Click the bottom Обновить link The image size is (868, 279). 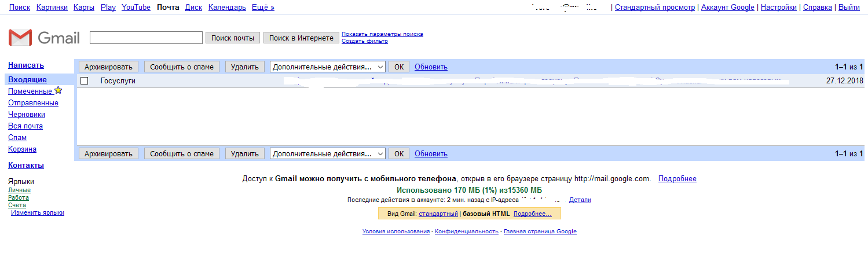pyautogui.click(x=431, y=154)
